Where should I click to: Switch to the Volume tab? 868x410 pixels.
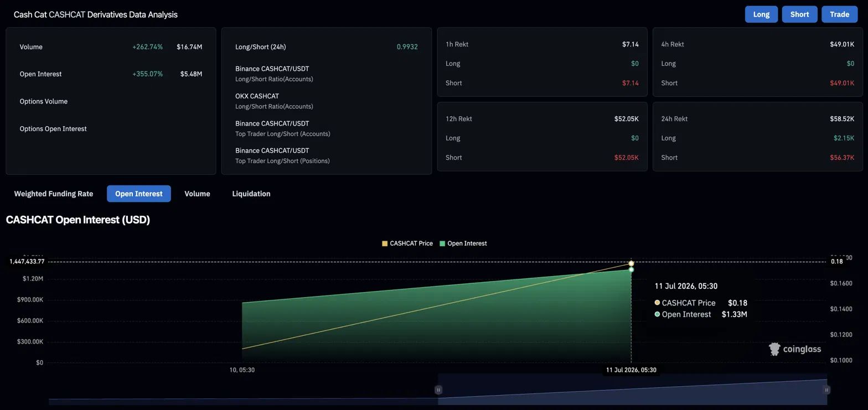click(x=197, y=194)
